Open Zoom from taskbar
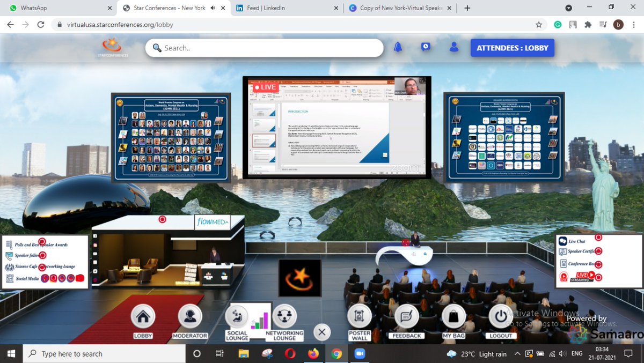The width and height of the screenshot is (644, 363). (x=360, y=353)
